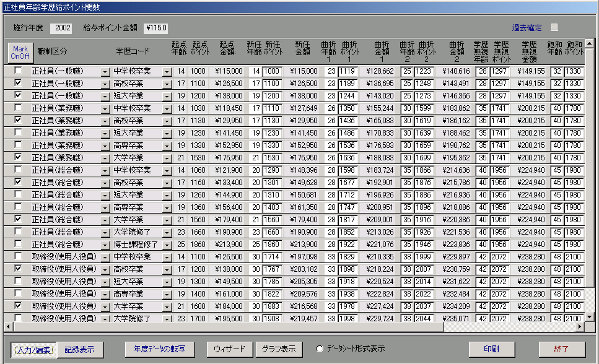Click the 新任金額 value ¥148,396
Viewport: 599px width, 364px height.
[x=304, y=170]
